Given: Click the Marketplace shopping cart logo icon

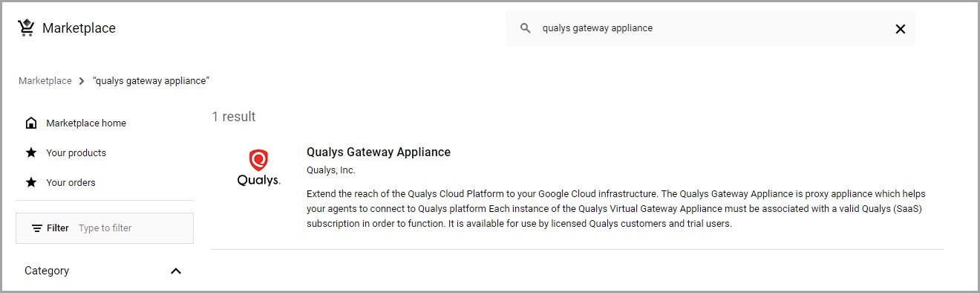Looking at the screenshot, I should (27, 28).
